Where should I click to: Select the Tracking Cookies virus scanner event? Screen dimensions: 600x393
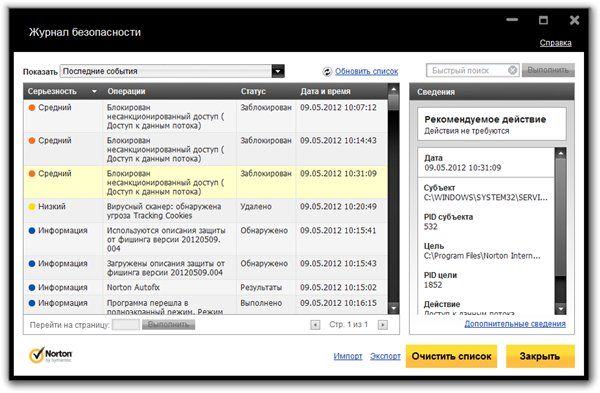(206, 211)
